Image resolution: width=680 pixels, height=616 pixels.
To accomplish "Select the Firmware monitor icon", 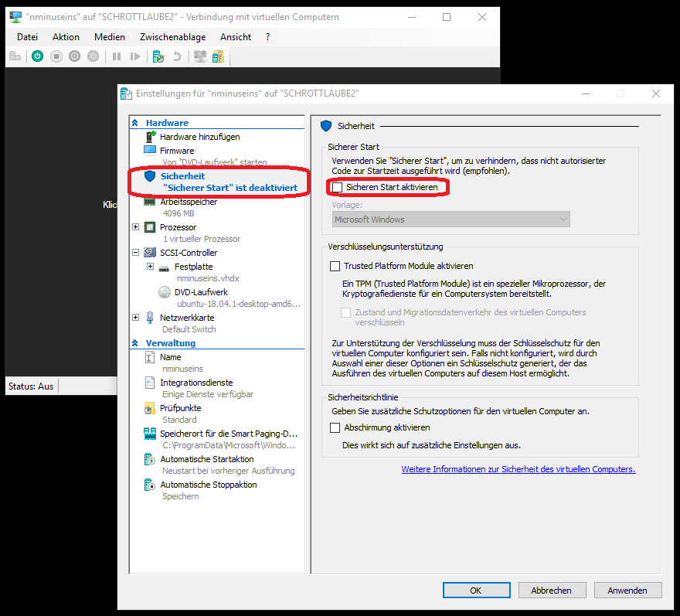I will coord(150,151).
